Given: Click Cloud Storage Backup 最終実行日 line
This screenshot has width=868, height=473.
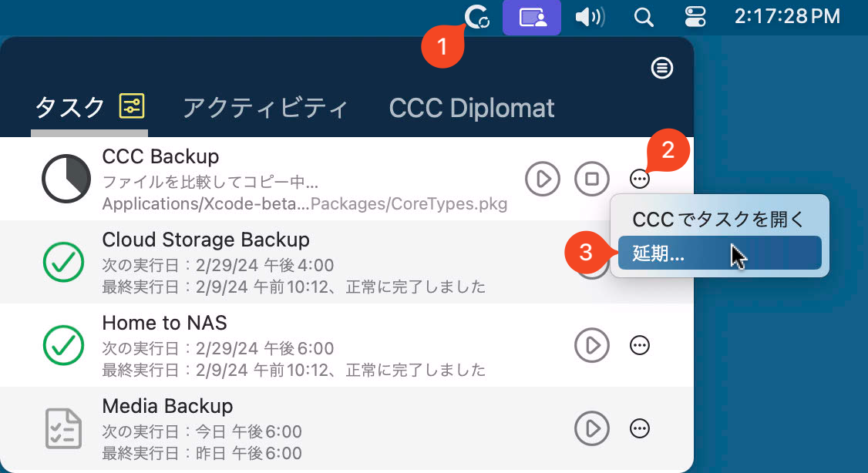Looking at the screenshot, I should (294, 287).
